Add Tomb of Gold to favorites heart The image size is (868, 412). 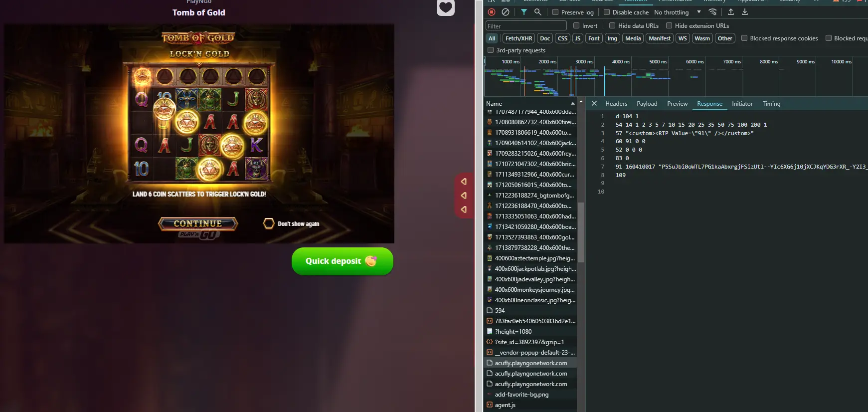pyautogui.click(x=446, y=7)
